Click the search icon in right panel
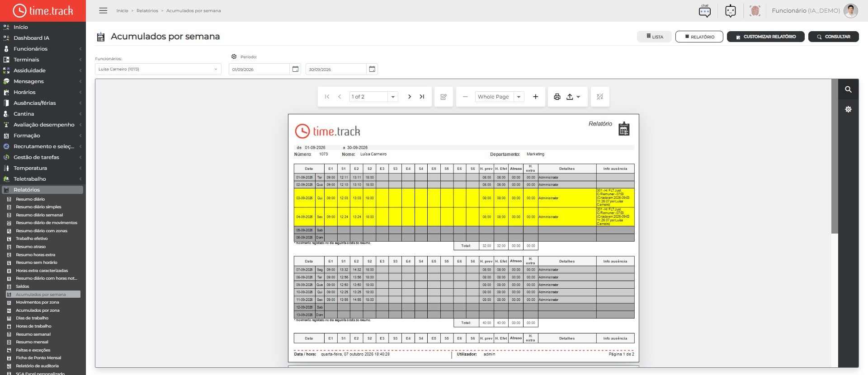The width and height of the screenshot is (868, 375). (848, 89)
